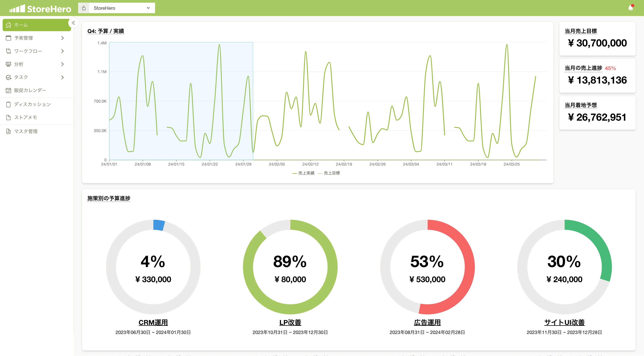Toggle 売上目標 legend series in chart
Viewport: 644px width, 356px height.
(329, 173)
